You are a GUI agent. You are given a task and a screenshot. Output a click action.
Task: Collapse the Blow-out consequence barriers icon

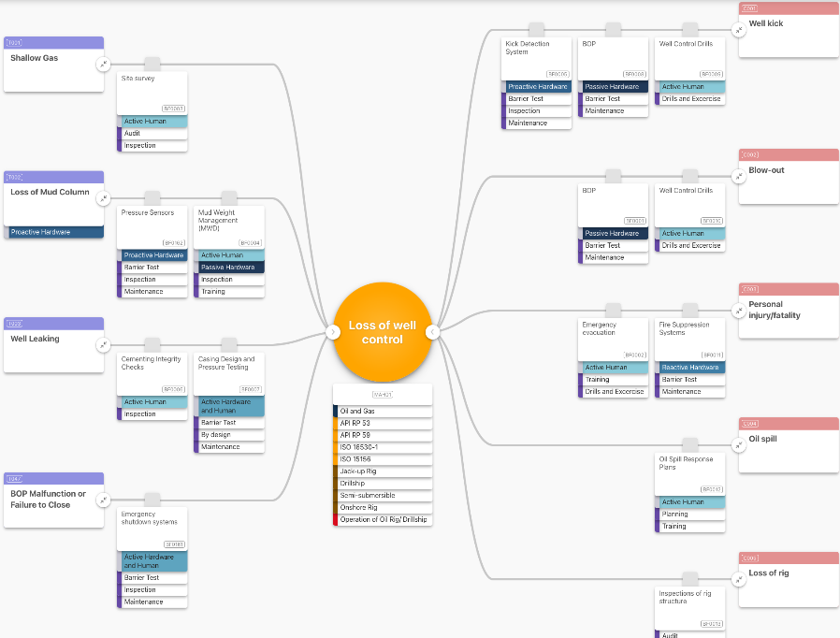(739, 176)
